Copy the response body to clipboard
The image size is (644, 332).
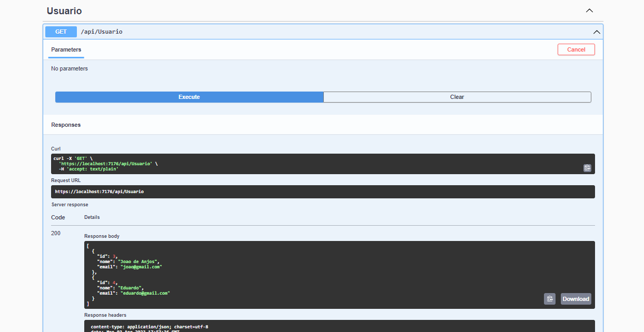pos(550,299)
